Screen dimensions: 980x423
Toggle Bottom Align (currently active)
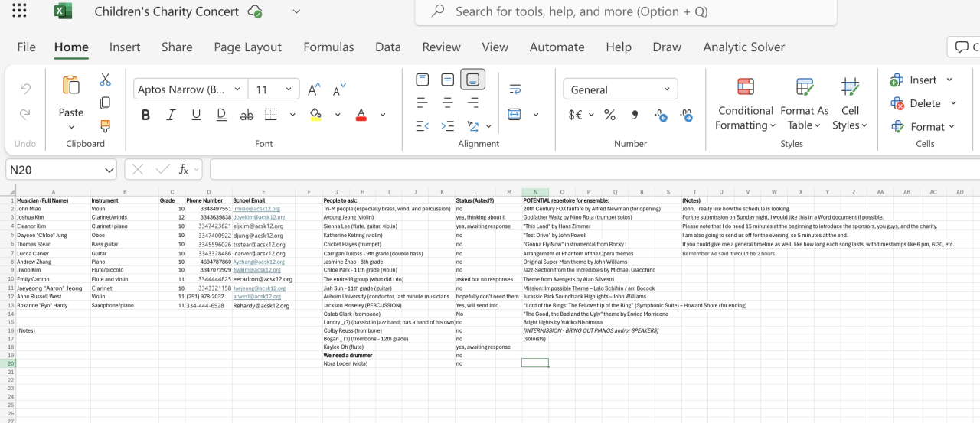473,80
